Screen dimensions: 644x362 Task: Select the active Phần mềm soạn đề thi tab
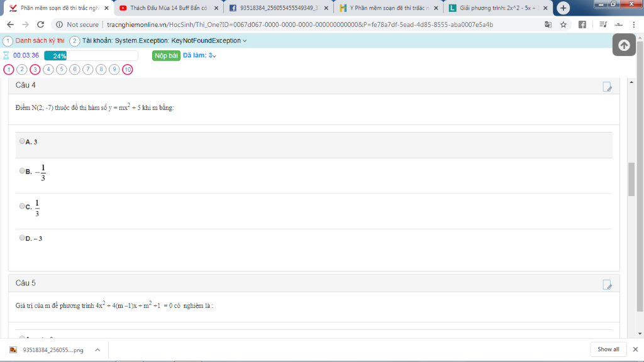tap(58, 8)
